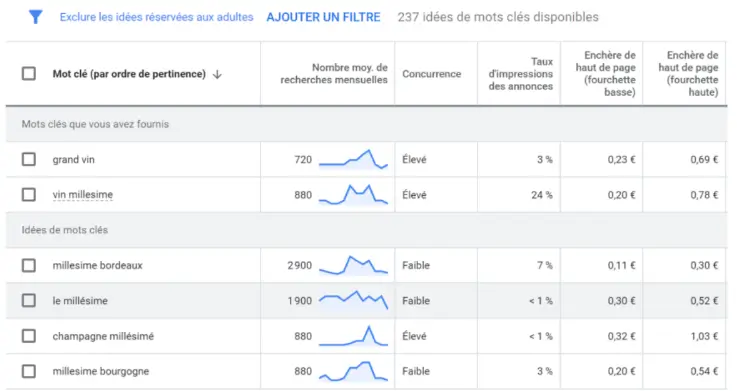Open the vin millesime trend sparkline chart
The image size is (737, 391).
point(353,195)
